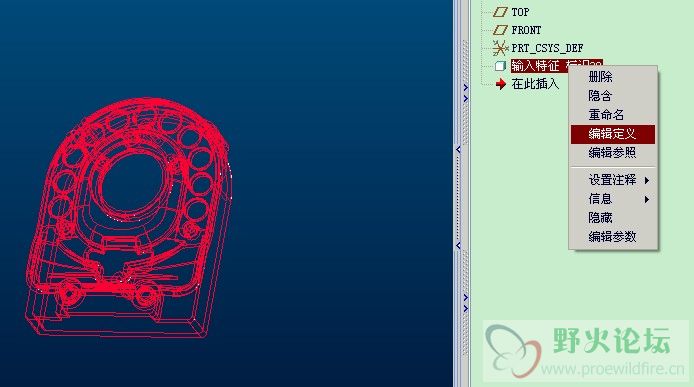Image resolution: width=694 pixels, height=387 pixels.
Task: Select the TOP plane in model tree
Action: click(520, 12)
